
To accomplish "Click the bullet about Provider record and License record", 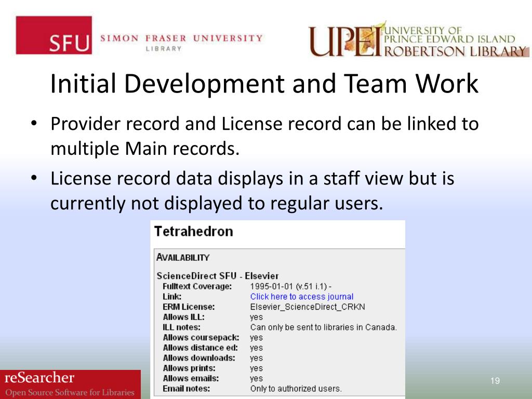I will tap(264, 136).
